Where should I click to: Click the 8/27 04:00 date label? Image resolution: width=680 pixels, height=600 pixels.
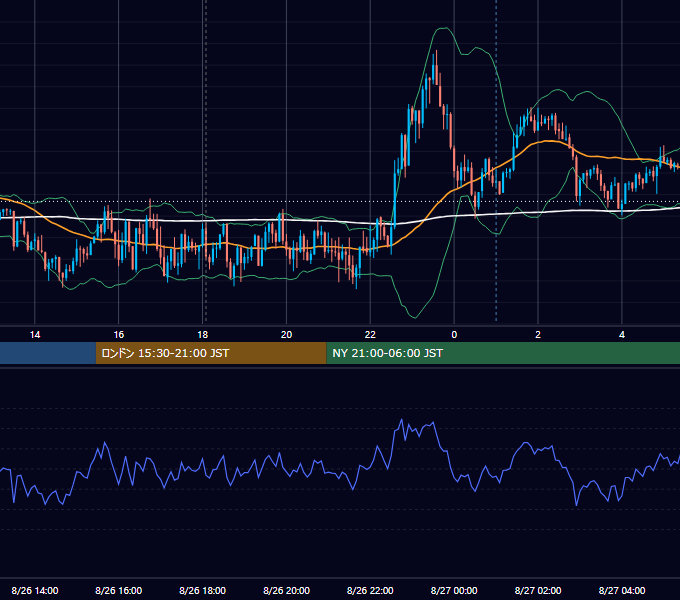(x=622, y=590)
